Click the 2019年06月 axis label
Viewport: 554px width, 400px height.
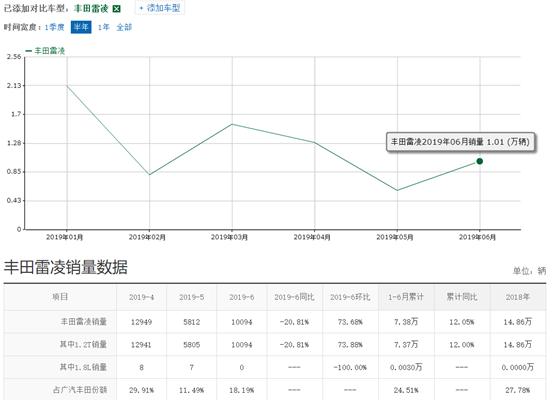point(477,237)
